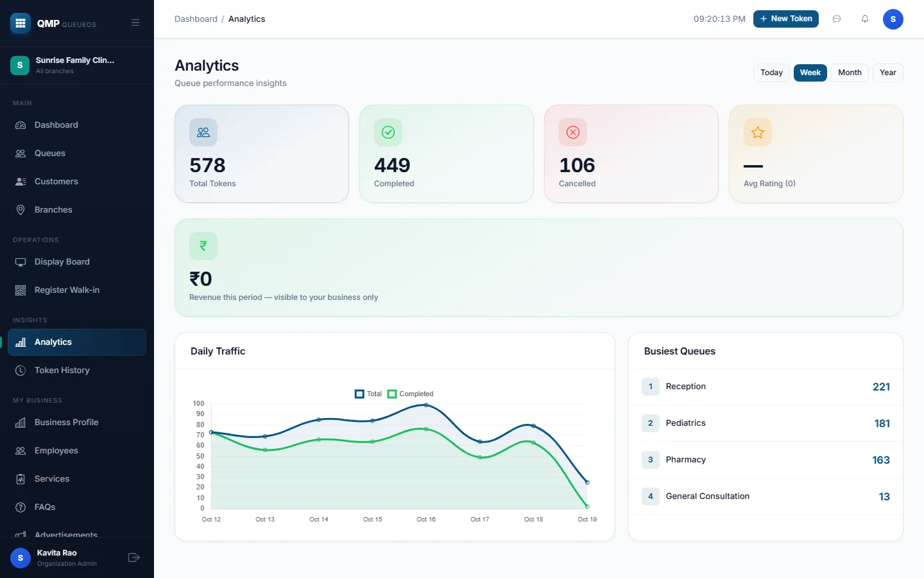Open Token History in the sidebar
The width and height of the screenshot is (924, 578).
pyautogui.click(x=77, y=371)
